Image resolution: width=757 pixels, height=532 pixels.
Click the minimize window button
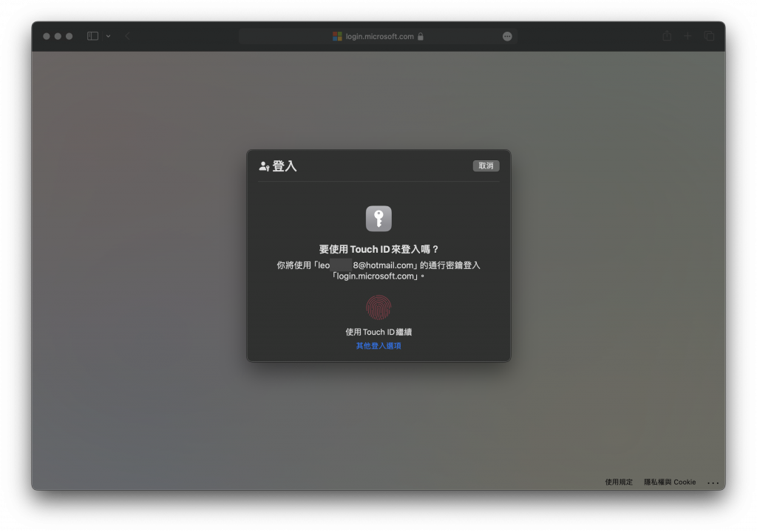tap(58, 36)
